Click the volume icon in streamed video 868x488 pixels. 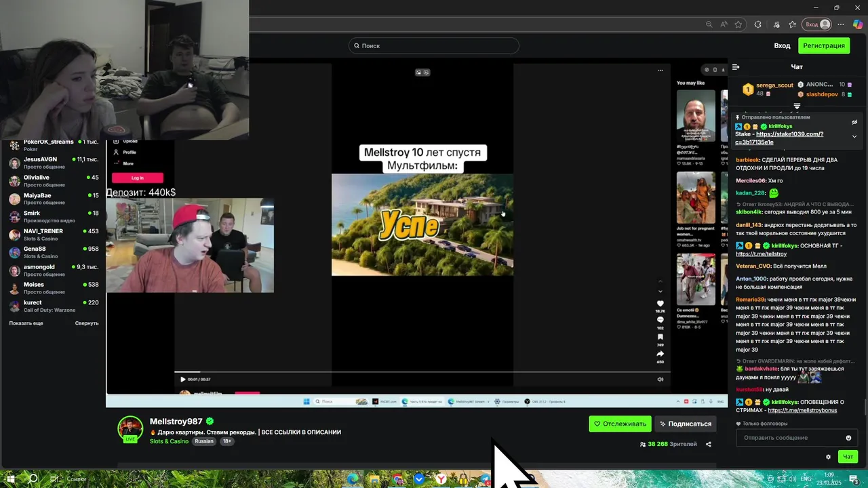660,380
